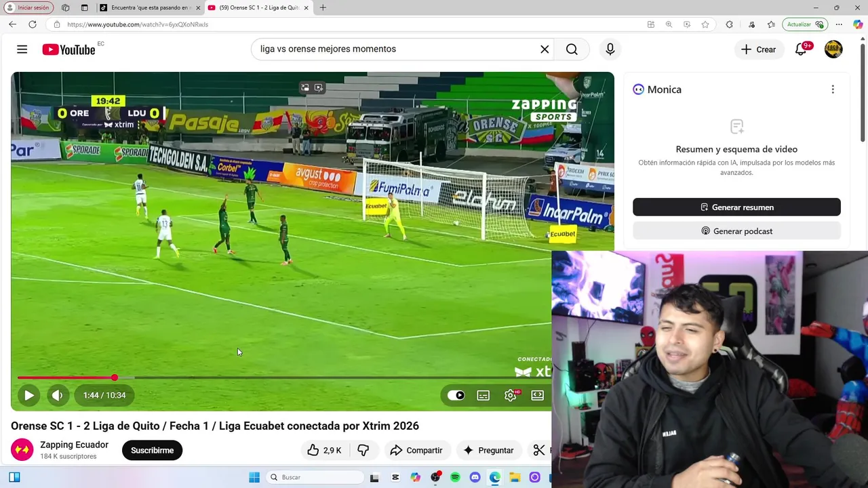Open the apps icon in address bar
The height and width of the screenshot is (488, 868).
pyautogui.click(x=651, y=24)
